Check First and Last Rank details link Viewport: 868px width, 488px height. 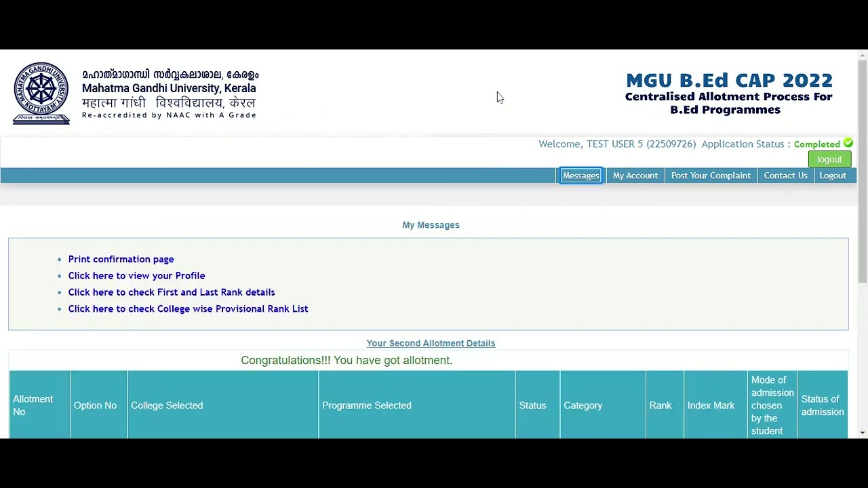click(172, 292)
